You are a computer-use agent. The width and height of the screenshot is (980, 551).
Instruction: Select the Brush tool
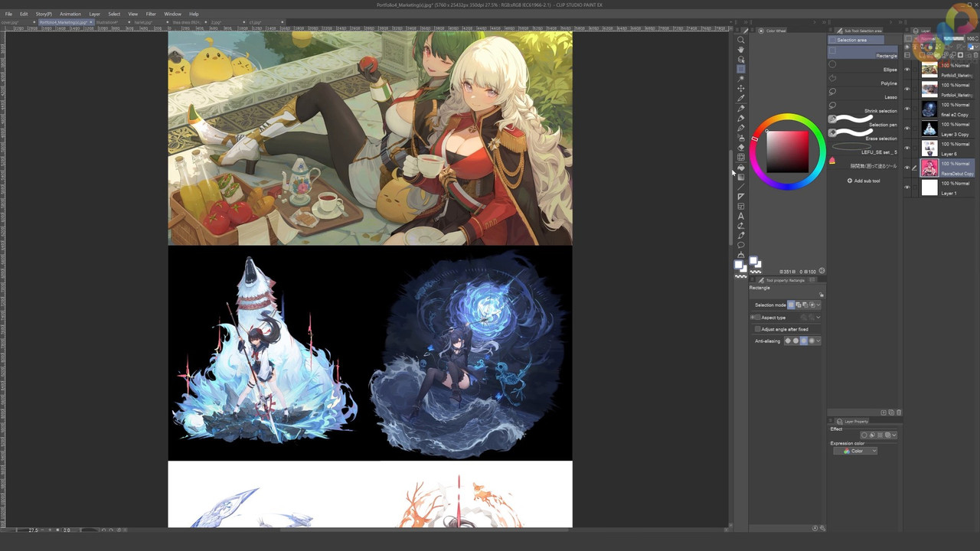pos(740,128)
